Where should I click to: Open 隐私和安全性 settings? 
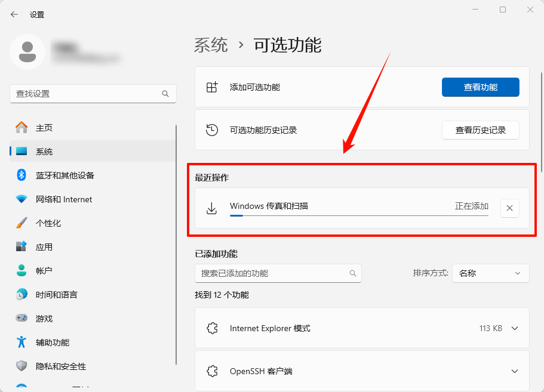click(21, 366)
